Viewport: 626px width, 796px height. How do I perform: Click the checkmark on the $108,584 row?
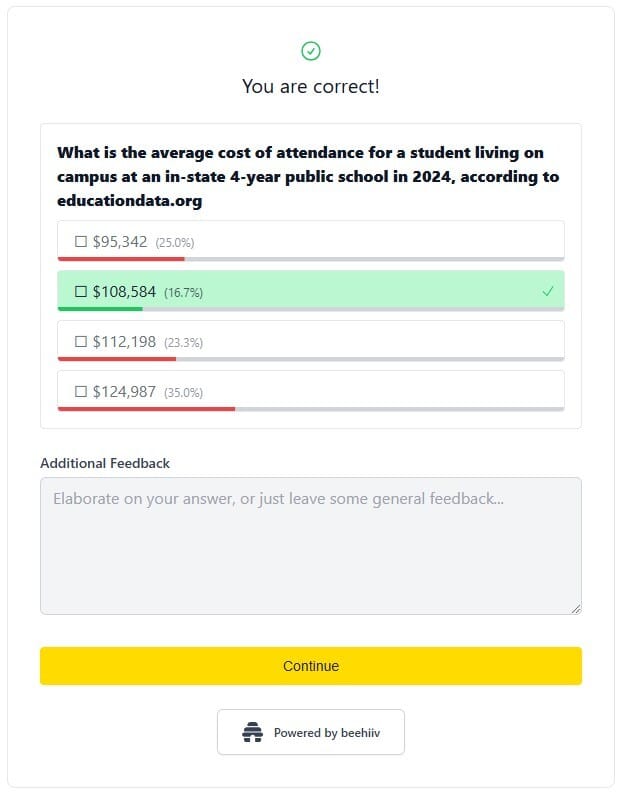pos(547,291)
